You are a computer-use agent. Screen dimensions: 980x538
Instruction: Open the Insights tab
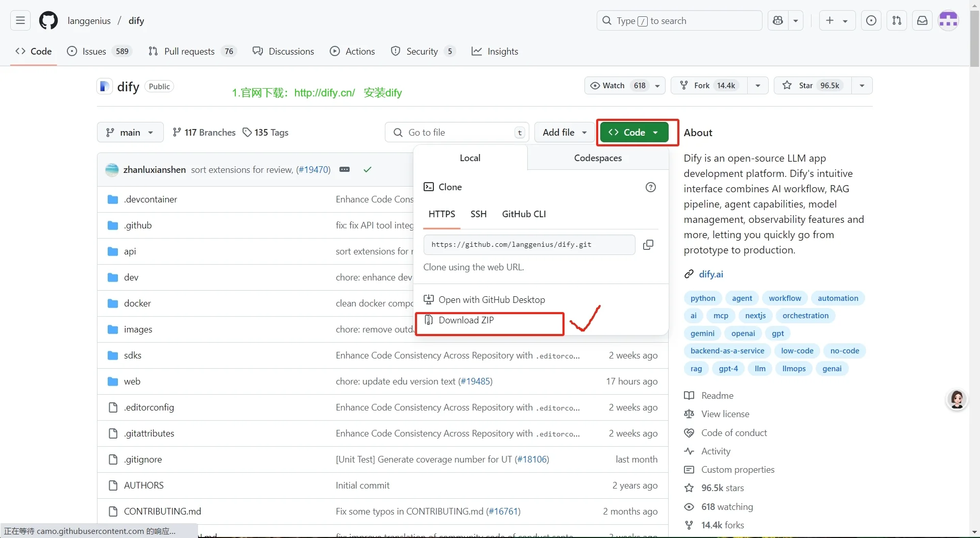click(495, 51)
